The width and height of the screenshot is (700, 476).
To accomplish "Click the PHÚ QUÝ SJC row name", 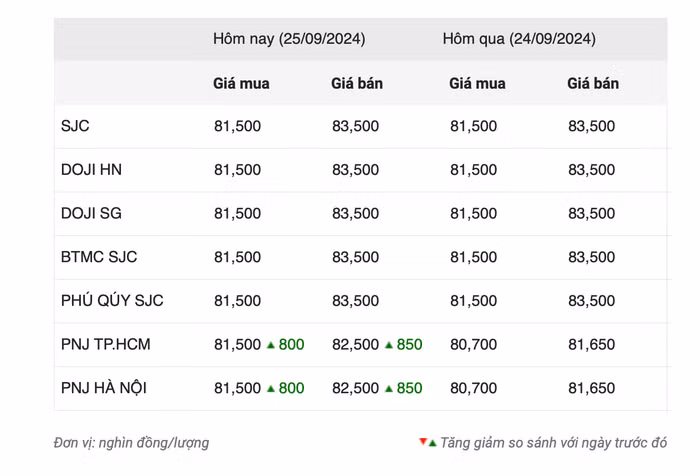I will (x=112, y=301).
